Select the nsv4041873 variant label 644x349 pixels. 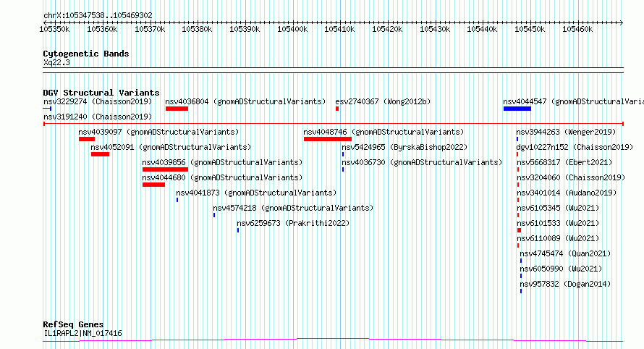[256, 193]
